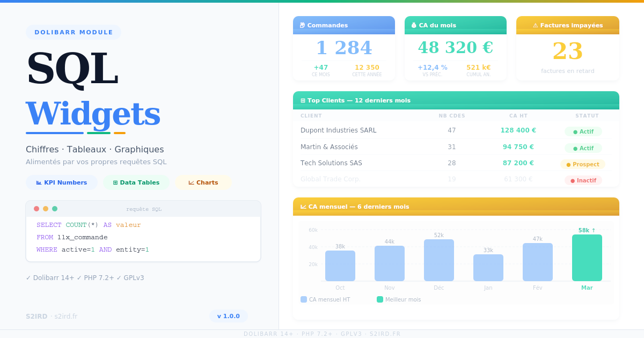Click the green dot in code window
The image size is (644, 338).
[x=55, y=209]
